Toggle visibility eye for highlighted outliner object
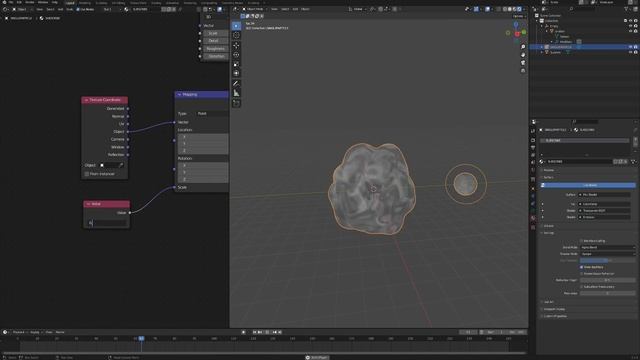 631,47
